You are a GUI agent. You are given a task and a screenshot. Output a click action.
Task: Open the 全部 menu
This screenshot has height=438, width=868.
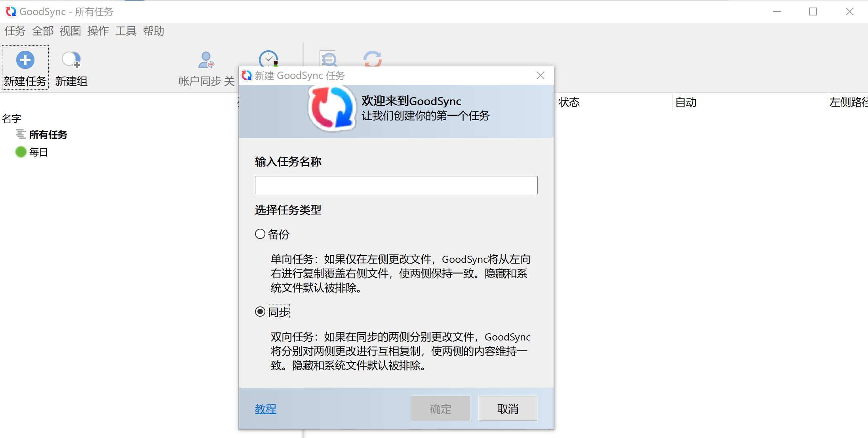[x=43, y=31]
